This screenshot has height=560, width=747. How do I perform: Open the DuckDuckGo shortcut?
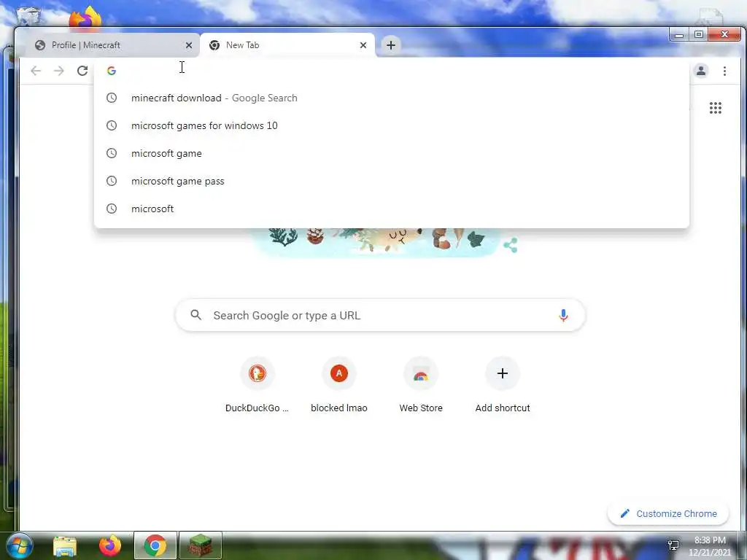point(258,385)
